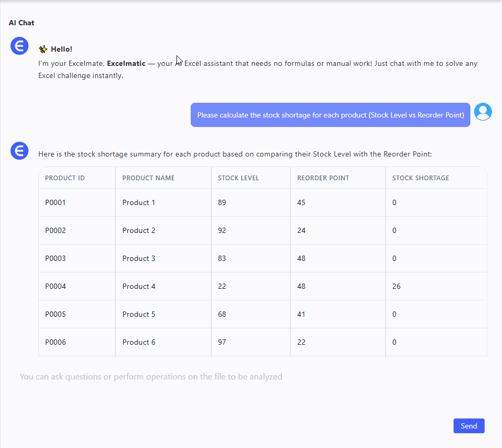The height and width of the screenshot is (448, 502).
Task: Open the user profile avatar icon
Action: 483,112
